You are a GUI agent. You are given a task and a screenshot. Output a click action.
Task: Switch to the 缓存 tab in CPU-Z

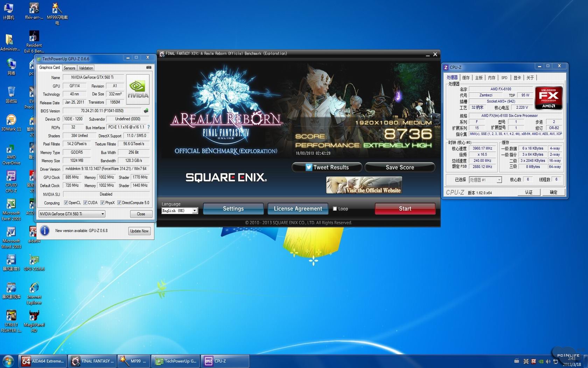[466, 78]
